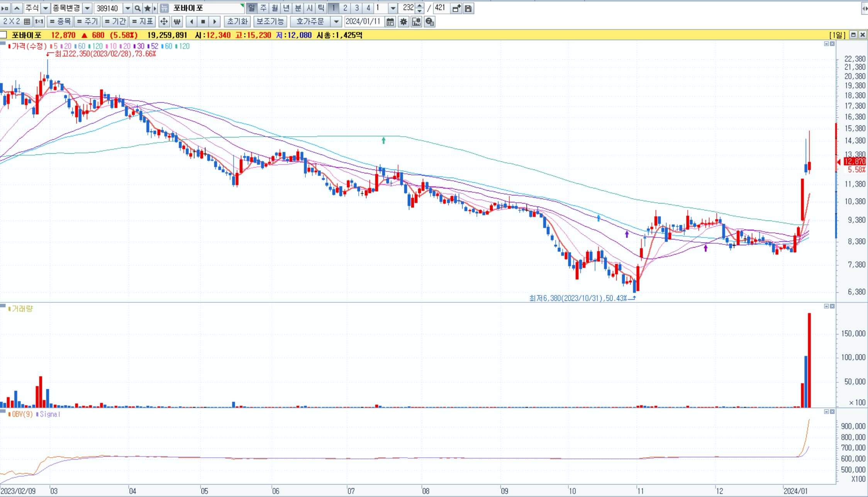Screen dimensions: 868x497
Task: Click the stock search magnifier icon
Action: 138,8
